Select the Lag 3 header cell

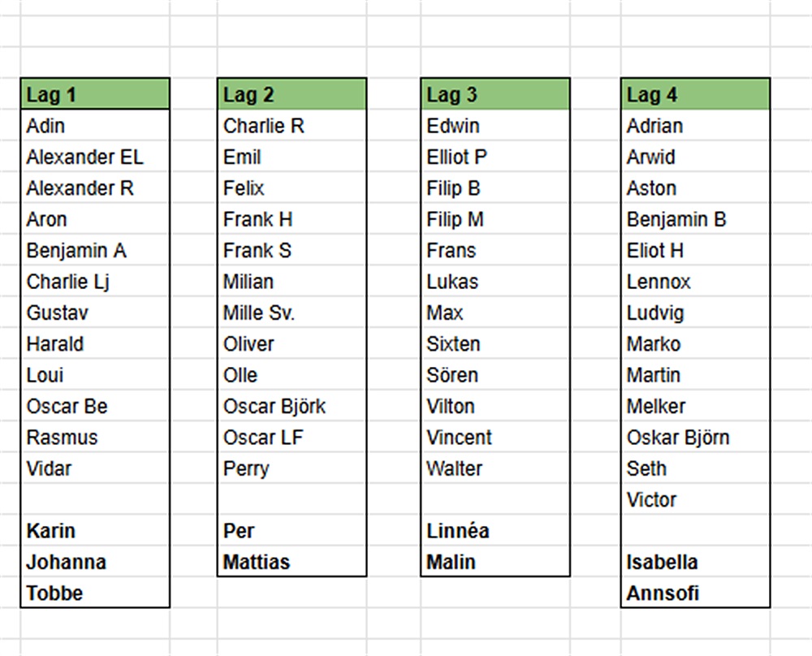tap(495, 95)
